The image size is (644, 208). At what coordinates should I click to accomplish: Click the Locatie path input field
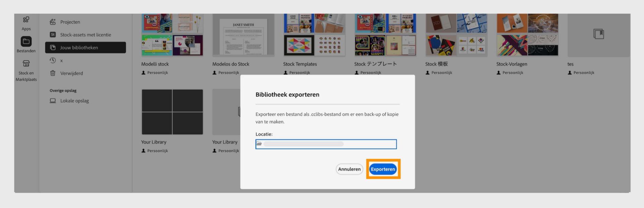[x=326, y=144]
